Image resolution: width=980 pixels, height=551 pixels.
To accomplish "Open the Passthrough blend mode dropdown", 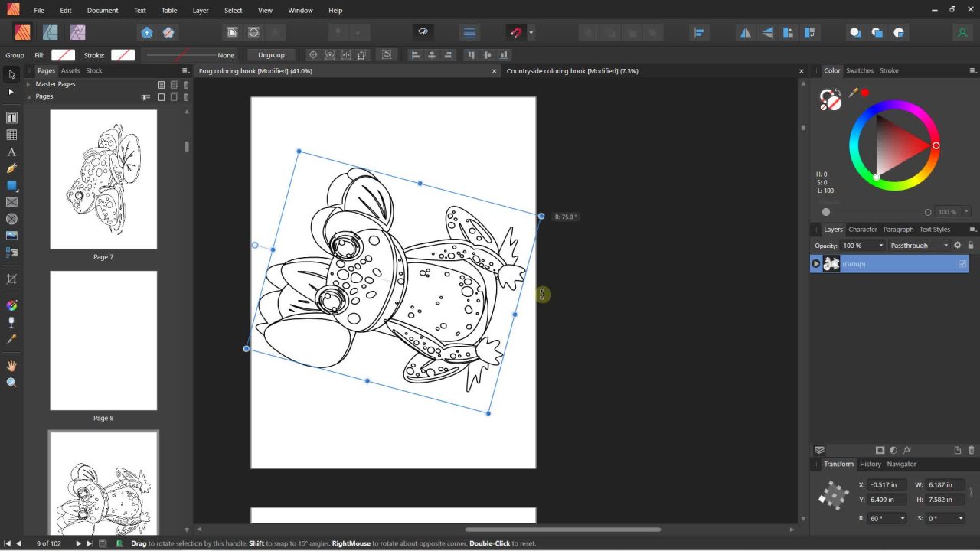I will [x=919, y=246].
